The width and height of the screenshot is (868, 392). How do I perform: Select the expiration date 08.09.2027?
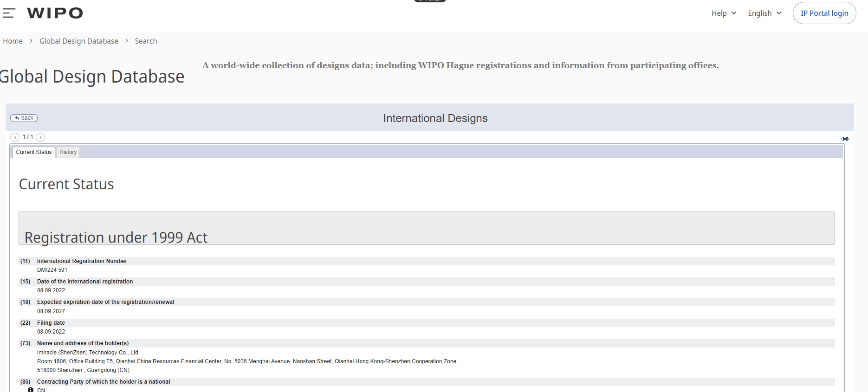[51, 311]
